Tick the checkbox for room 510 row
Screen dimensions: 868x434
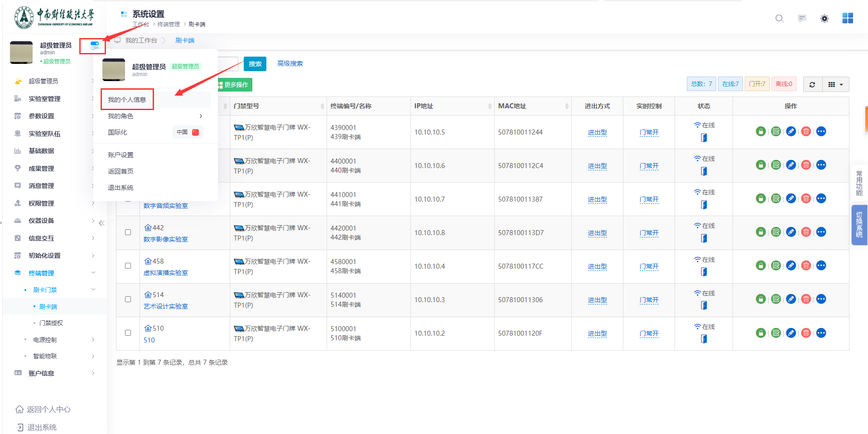(128, 333)
